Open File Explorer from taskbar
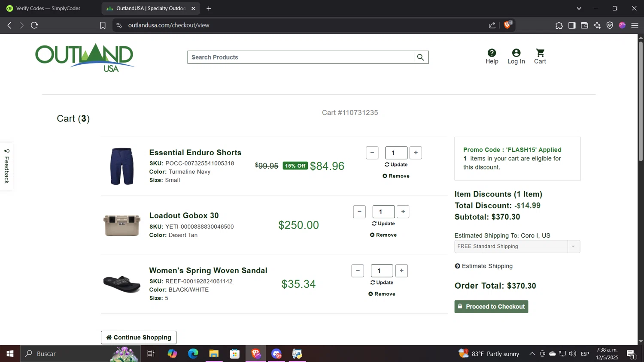 click(214, 354)
